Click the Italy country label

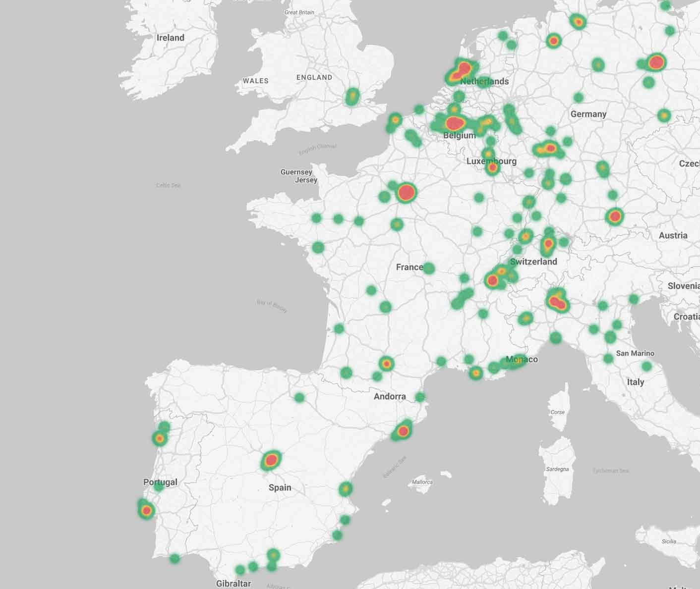tap(635, 382)
